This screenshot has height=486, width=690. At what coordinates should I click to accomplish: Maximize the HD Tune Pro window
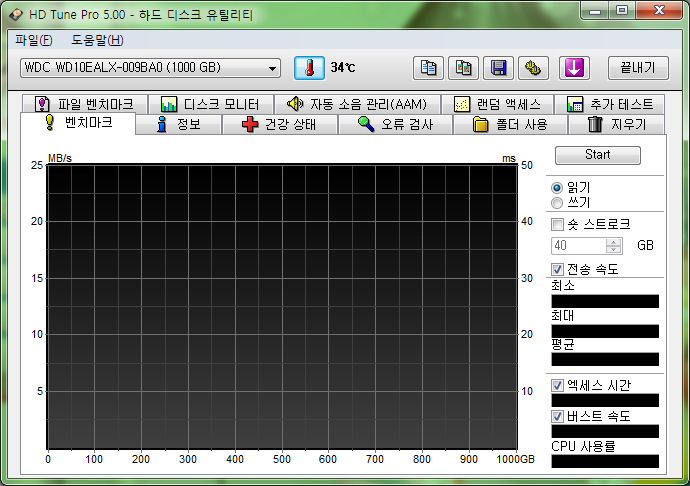tap(622, 11)
